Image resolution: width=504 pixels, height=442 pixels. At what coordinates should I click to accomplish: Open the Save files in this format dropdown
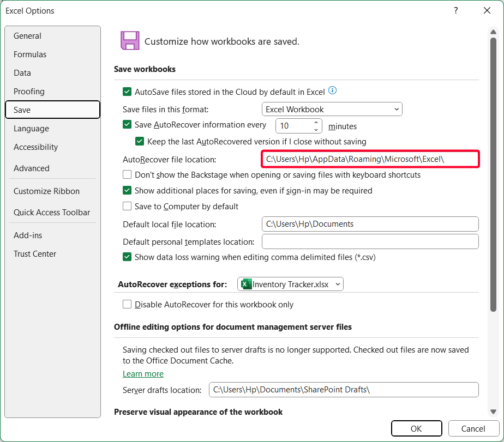pyautogui.click(x=397, y=109)
